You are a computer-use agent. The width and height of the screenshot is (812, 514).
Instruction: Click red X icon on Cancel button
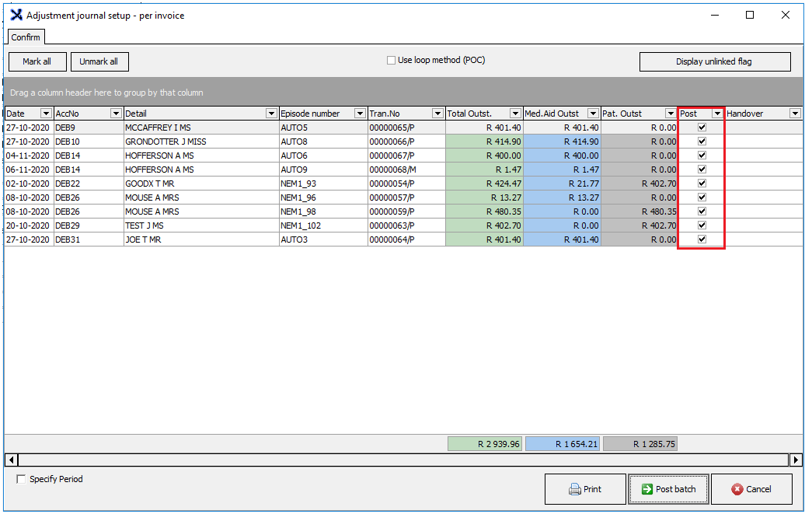coord(737,490)
